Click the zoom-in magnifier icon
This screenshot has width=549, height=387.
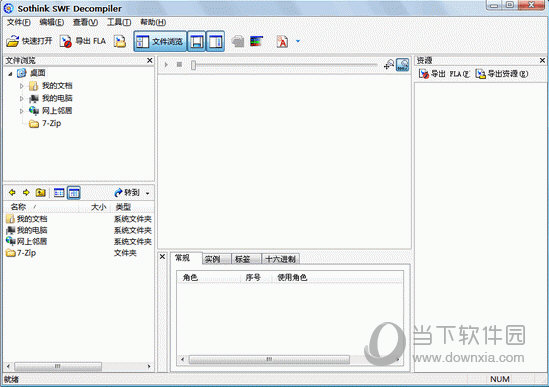point(389,64)
